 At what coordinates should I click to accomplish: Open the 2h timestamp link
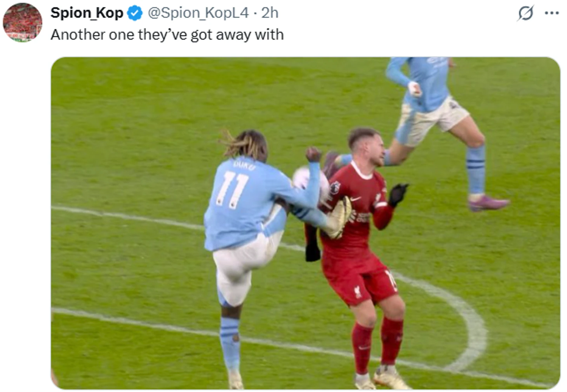[270, 13]
